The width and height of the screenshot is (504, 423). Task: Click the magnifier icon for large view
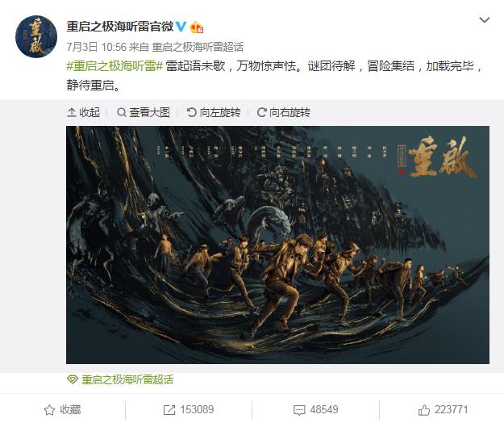point(121,112)
